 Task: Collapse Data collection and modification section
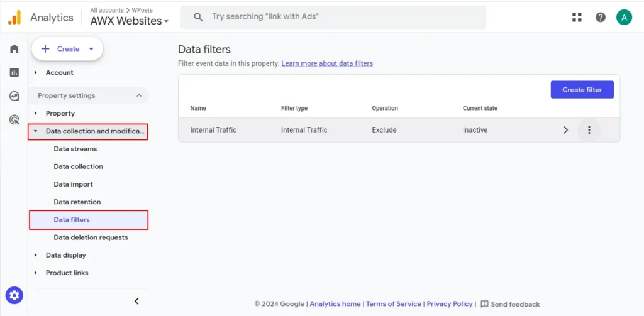[88, 131]
